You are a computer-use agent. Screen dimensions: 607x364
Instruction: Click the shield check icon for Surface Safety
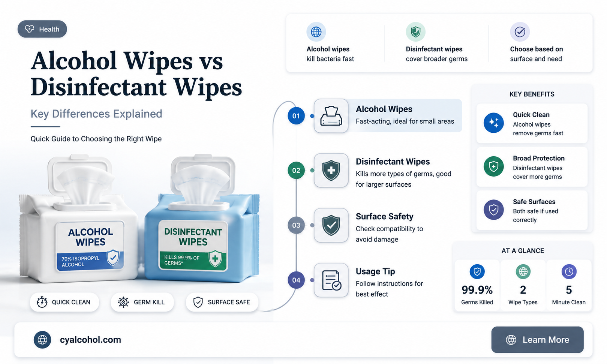pyautogui.click(x=331, y=225)
